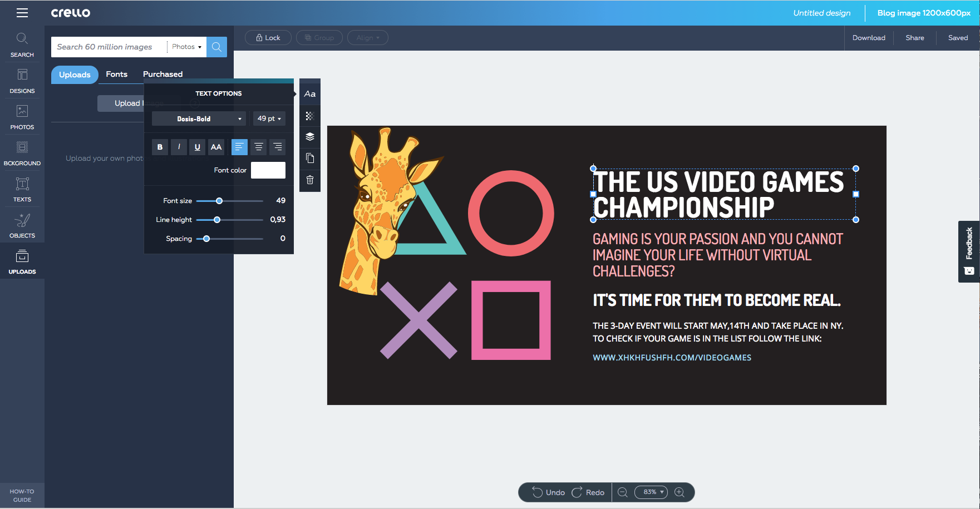Click the Download button
Screen dimensions: 980x509
pyautogui.click(x=869, y=38)
